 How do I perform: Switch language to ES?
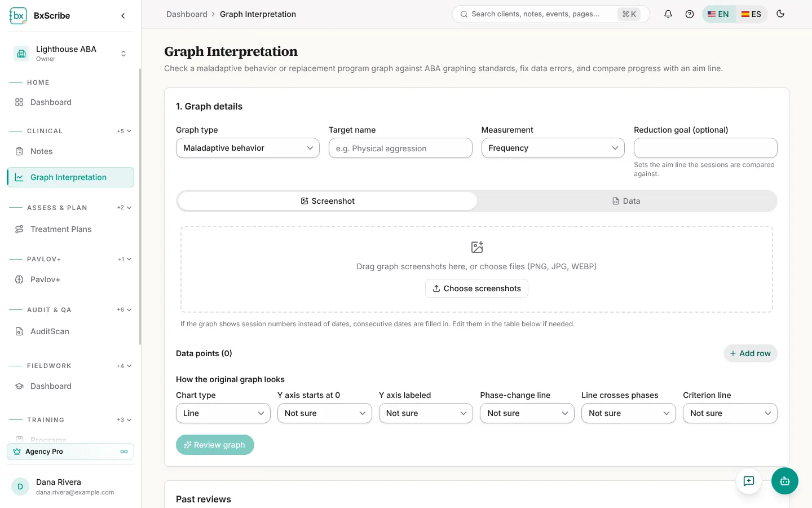(x=751, y=14)
